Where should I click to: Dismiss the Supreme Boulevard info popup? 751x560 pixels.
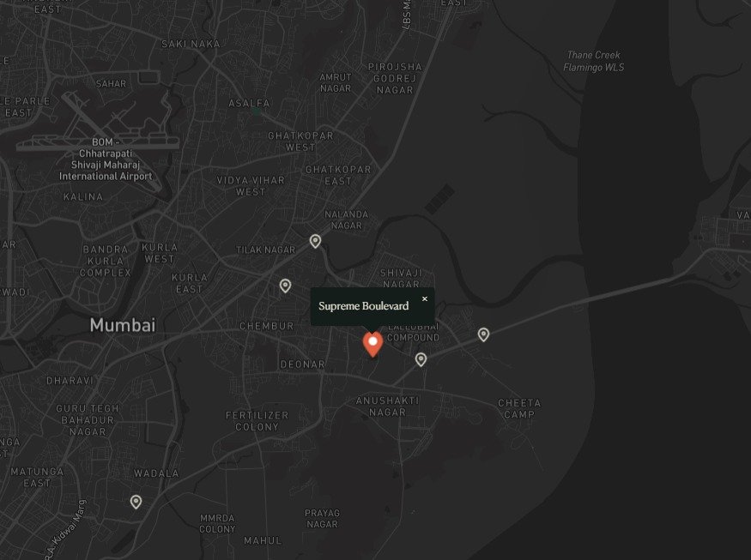click(x=425, y=298)
